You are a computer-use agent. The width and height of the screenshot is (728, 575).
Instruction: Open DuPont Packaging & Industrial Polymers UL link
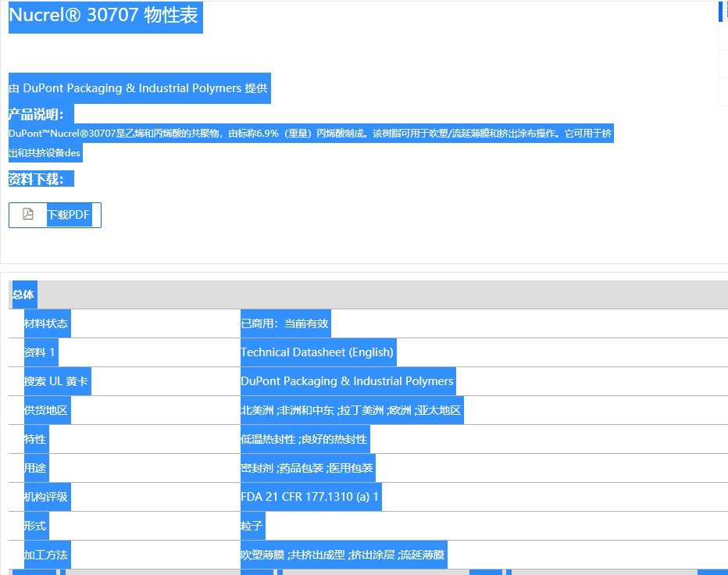pos(347,381)
